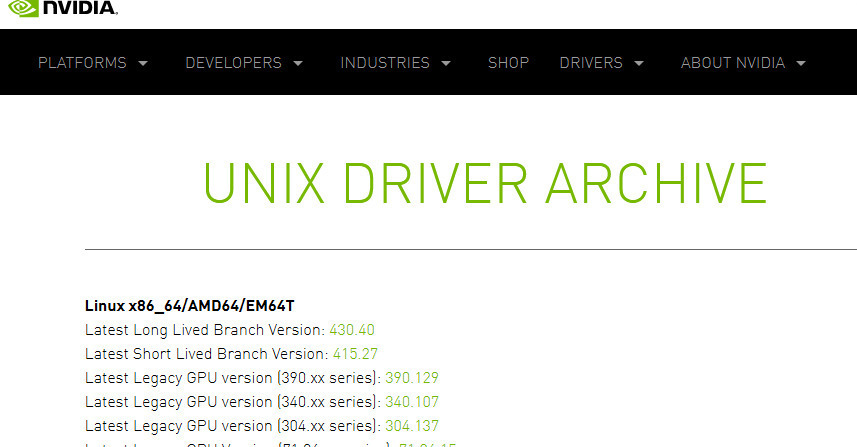Expand the DRIVERS dropdown arrow
Image resolution: width=857 pixels, height=447 pixels.
[639, 63]
